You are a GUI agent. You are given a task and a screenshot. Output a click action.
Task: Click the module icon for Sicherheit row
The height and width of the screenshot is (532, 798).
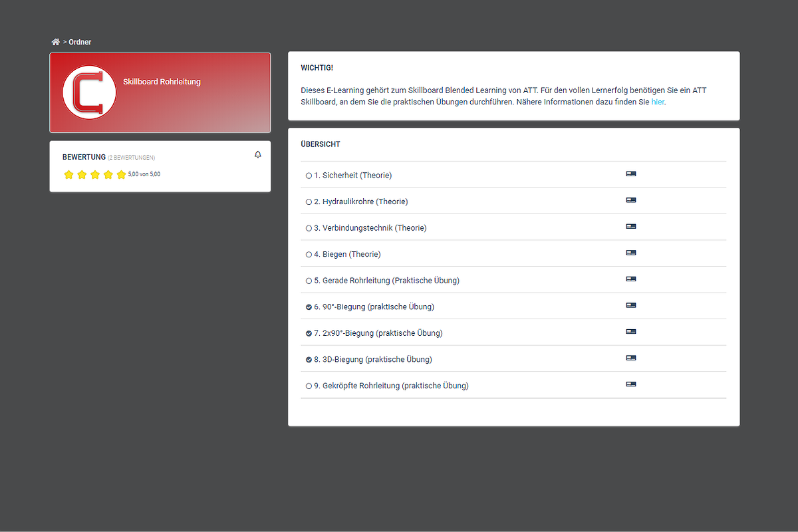pos(630,174)
